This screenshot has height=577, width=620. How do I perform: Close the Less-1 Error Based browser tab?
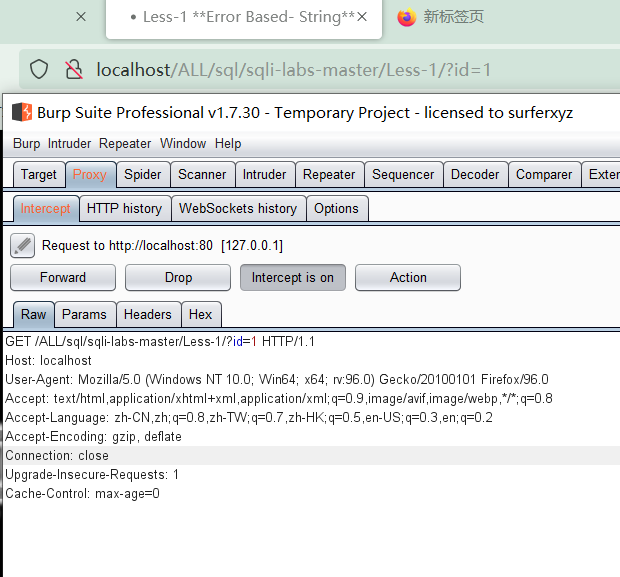pyautogui.click(x=362, y=17)
